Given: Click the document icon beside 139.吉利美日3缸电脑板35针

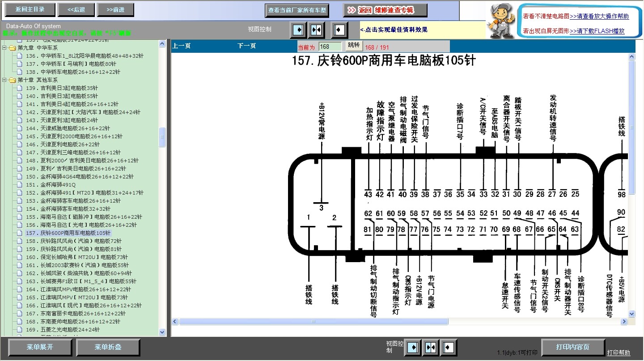Looking at the screenshot, I should (x=20, y=88).
